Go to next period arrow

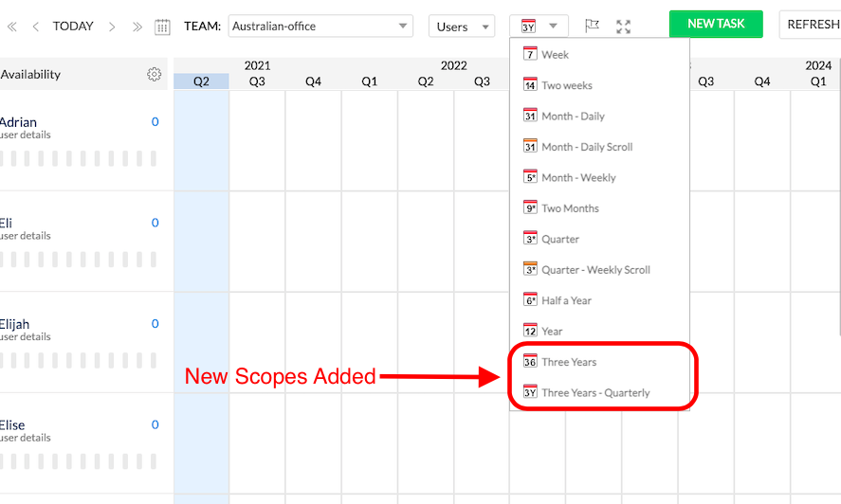tap(112, 27)
